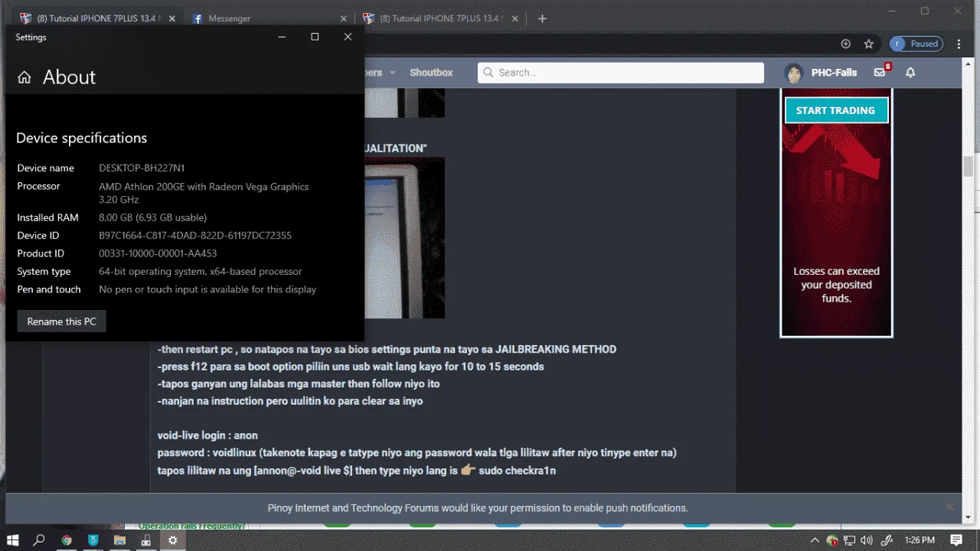Open the Windows Start menu
The width and height of the screenshot is (980, 551).
(13, 540)
